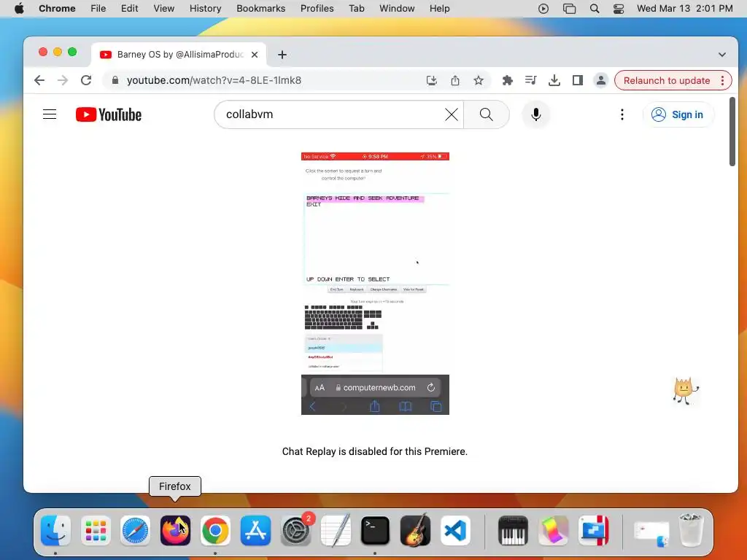The width and height of the screenshot is (747, 560).
Task: Reload the YouTube page
Action: 86,80
